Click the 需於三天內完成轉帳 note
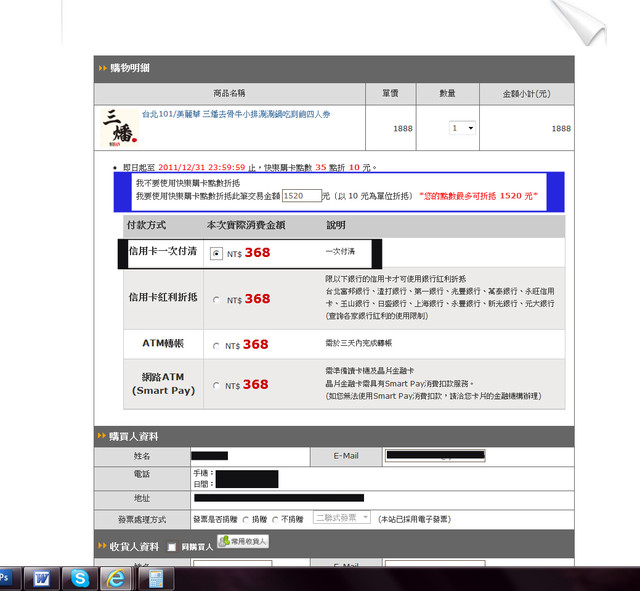The height and width of the screenshot is (591, 640). click(x=358, y=343)
